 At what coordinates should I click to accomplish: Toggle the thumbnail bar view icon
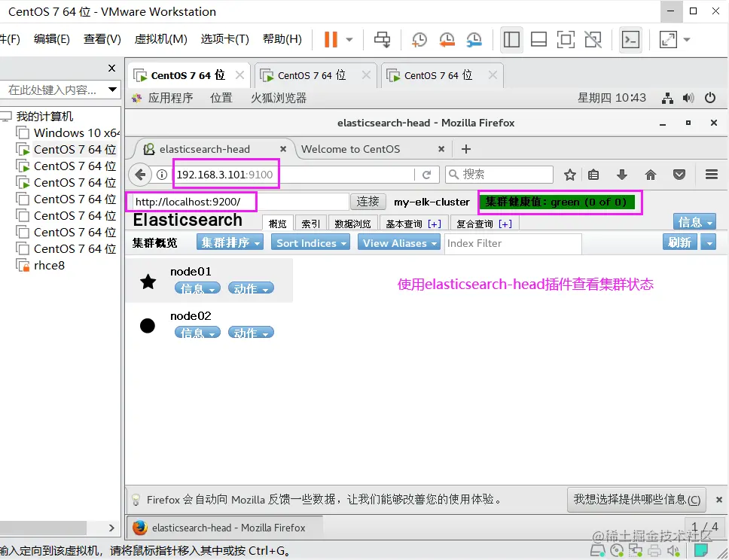[x=538, y=39]
